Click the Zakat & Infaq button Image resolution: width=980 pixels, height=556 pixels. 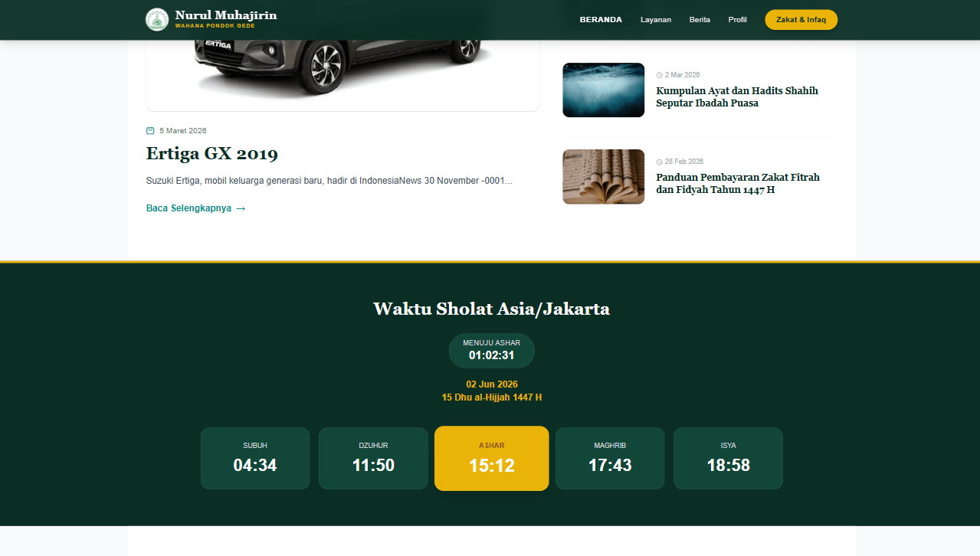[801, 20]
